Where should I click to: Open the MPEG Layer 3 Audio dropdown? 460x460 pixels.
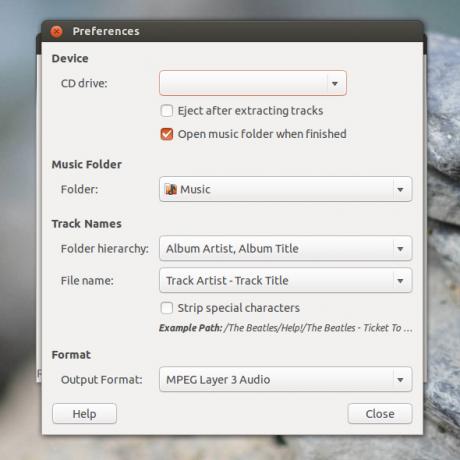[x=286, y=379]
